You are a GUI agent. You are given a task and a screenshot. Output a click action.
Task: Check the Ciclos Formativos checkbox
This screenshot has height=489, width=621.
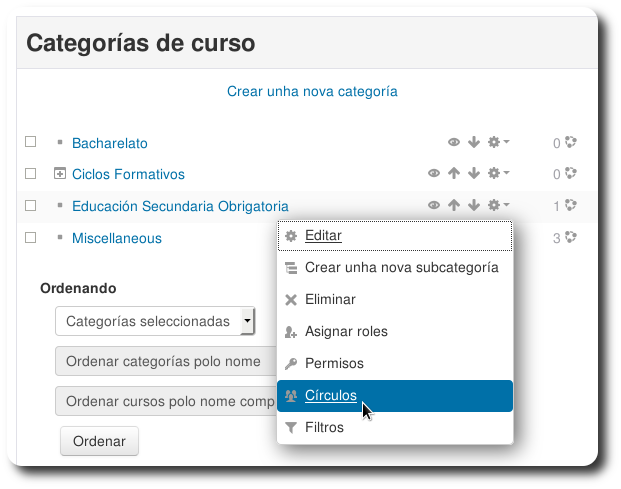click(30, 173)
